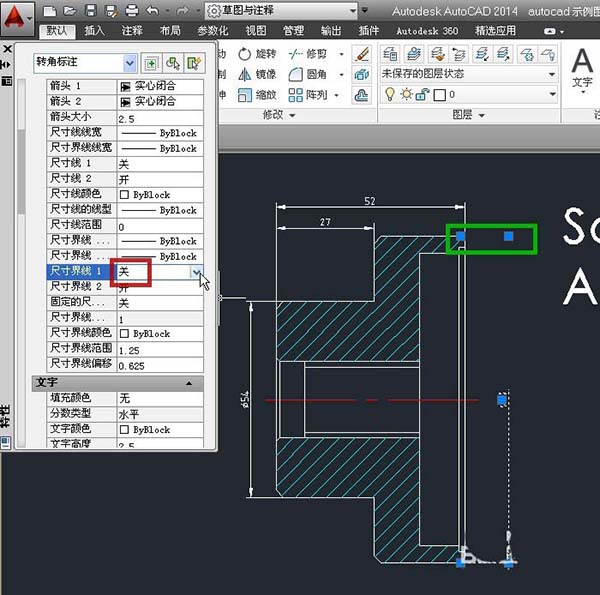Screen dimensions: 600x595
Task: Click the Text (文字) large A tool
Action: pos(582,70)
